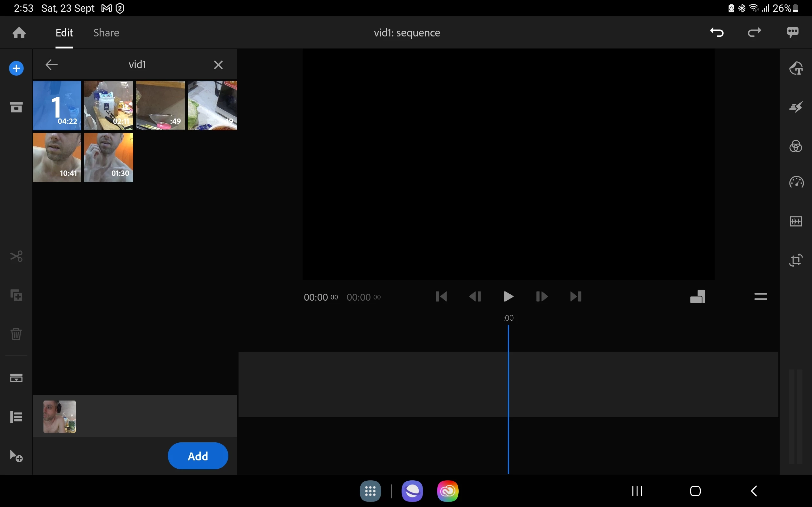Open the Transform crop tool
Screen dimensions: 812x507
point(796,260)
